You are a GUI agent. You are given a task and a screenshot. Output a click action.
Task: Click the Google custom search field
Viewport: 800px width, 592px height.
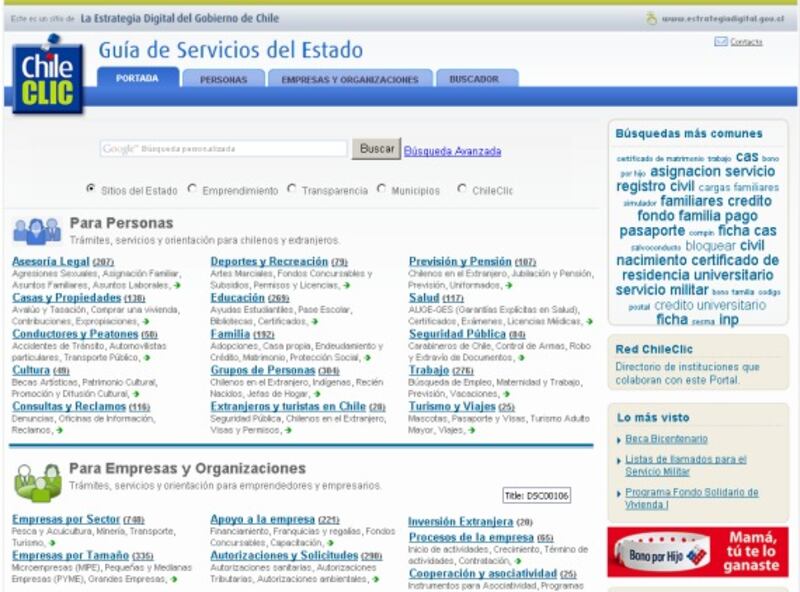pyautogui.click(x=223, y=149)
